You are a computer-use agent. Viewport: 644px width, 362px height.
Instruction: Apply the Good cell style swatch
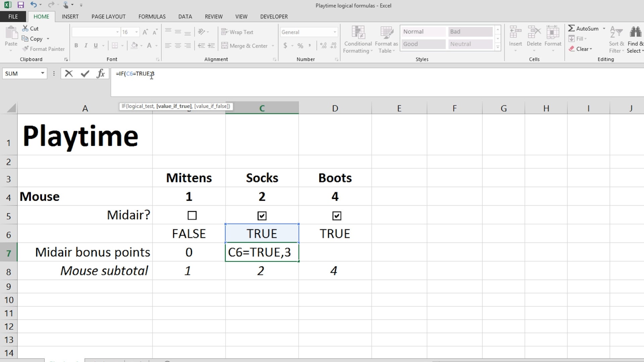[x=424, y=44]
